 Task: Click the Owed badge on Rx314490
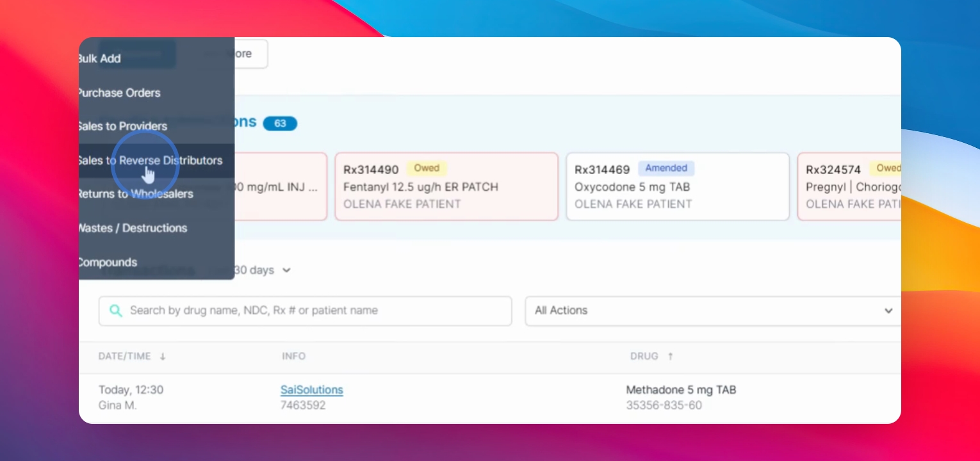point(427,168)
